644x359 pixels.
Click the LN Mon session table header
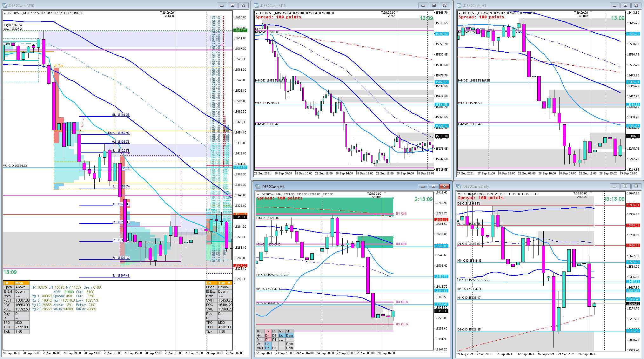pyautogui.click(x=16, y=283)
